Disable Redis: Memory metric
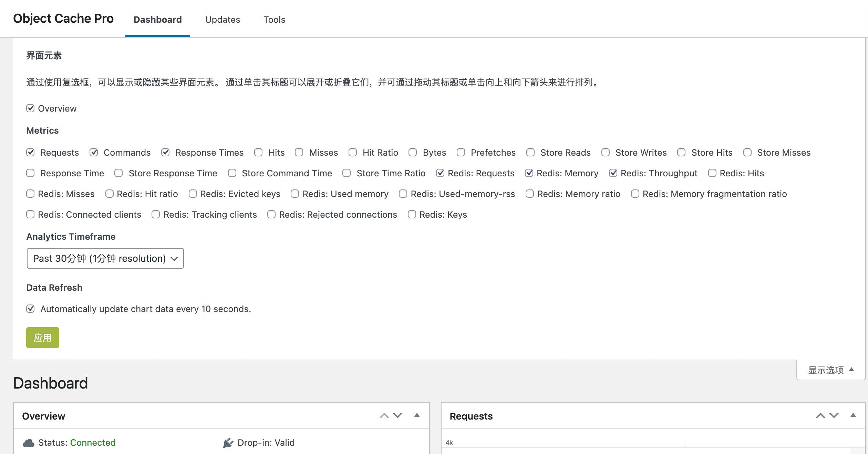The width and height of the screenshot is (868, 454). coord(529,173)
